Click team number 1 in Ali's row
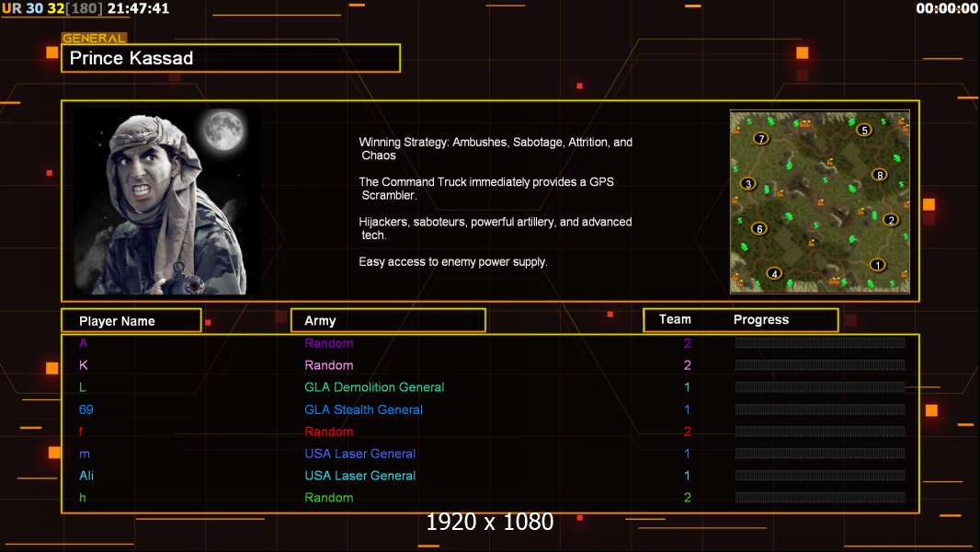Image resolution: width=980 pixels, height=552 pixels. pyautogui.click(x=687, y=475)
